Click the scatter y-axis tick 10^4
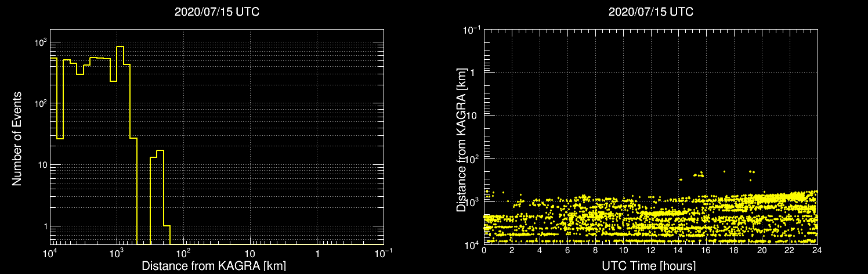 (x=471, y=244)
